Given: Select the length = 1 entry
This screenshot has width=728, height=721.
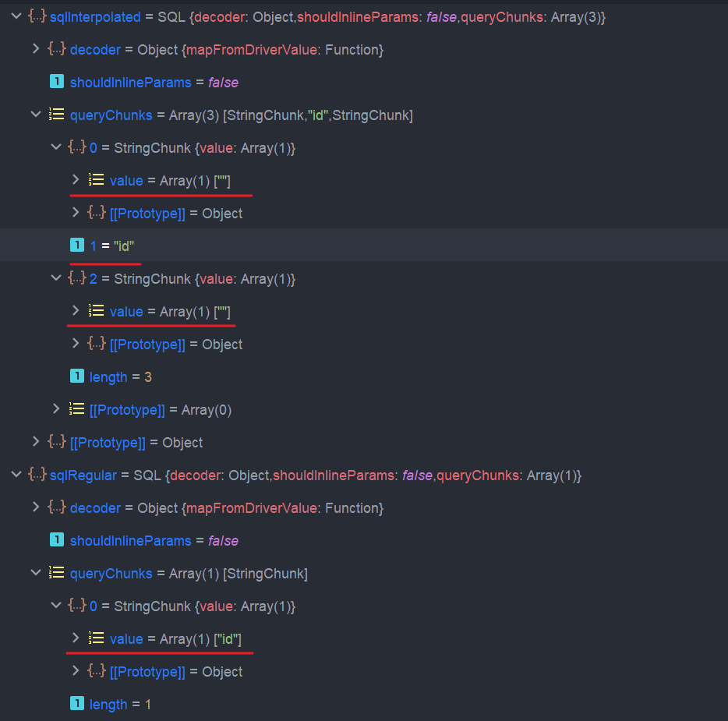Looking at the screenshot, I should click(364, 705).
